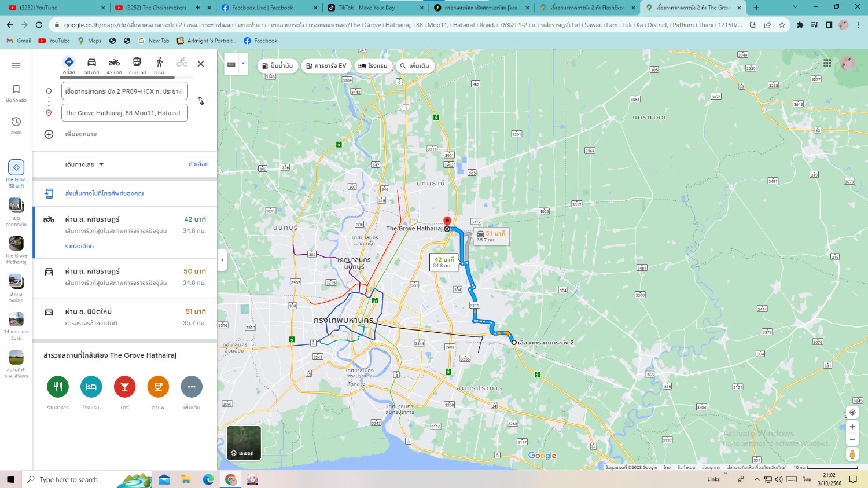Switch to the Facebook Live tab
This screenshot has width=868, height=488.
tap(268, 8)
